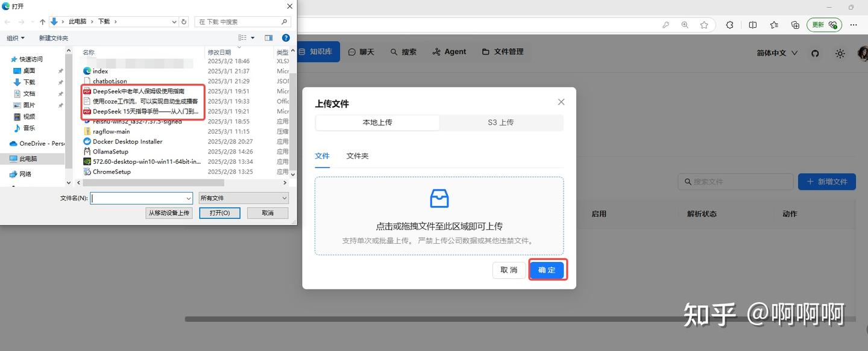Open the 组织 dropdown menu
This screenshot has width=868, height=351.
[x=16, y=38]
